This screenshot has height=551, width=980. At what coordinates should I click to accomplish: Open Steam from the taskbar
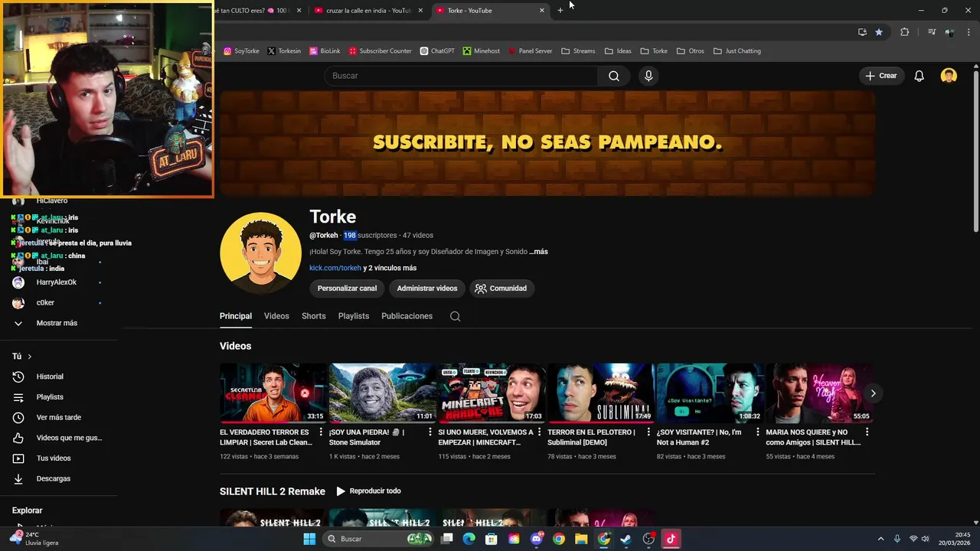(x=626, y=539)
